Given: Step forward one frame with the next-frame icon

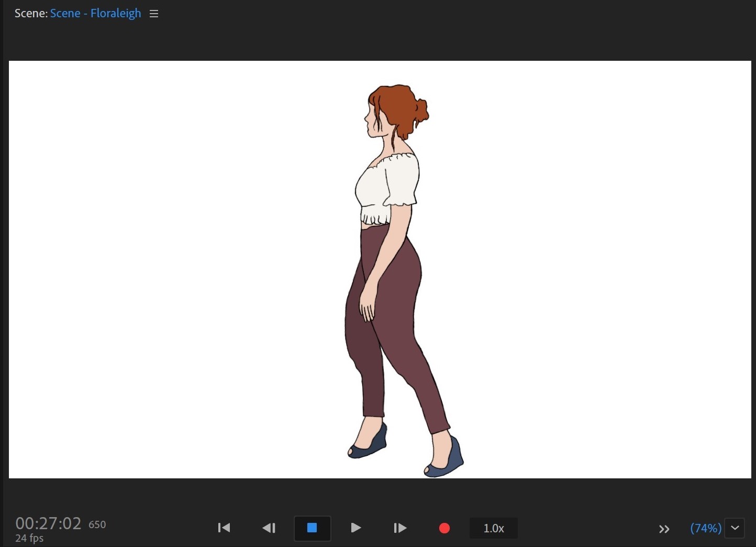Looking at the screenshot, I should (400, 528).
